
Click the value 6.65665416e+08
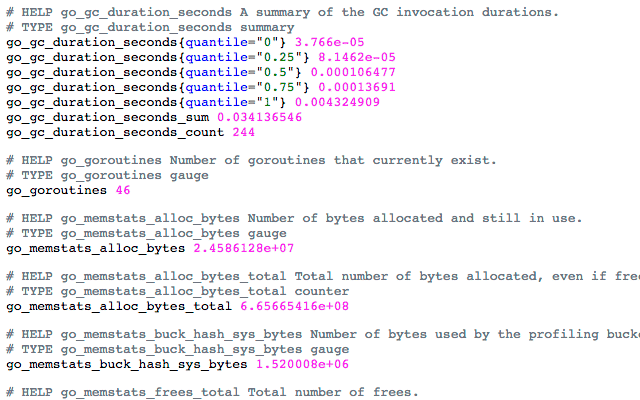(x=294, y=307)
